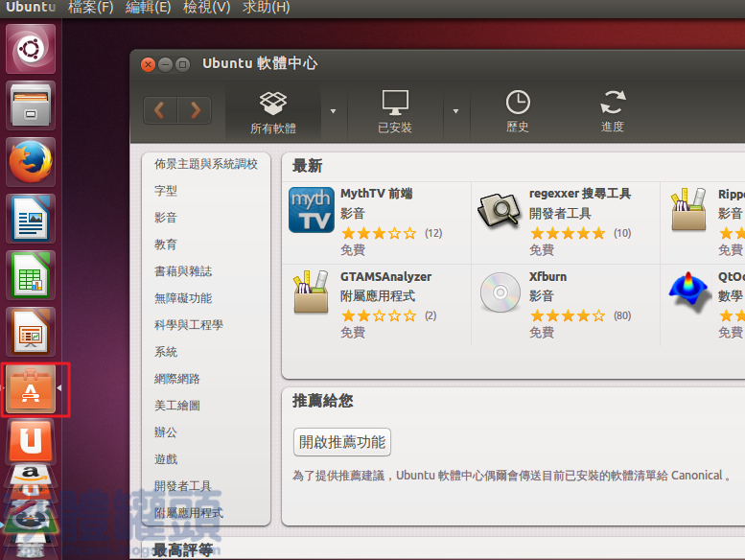
Task: Open LibreOffice Impress from the launcher
Action: 31,332
